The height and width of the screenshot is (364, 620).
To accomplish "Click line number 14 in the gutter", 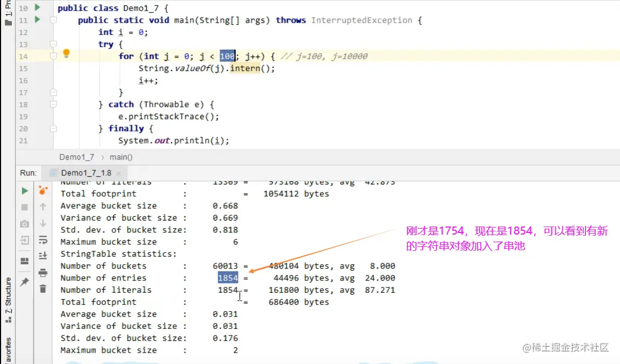I will 23,56.
